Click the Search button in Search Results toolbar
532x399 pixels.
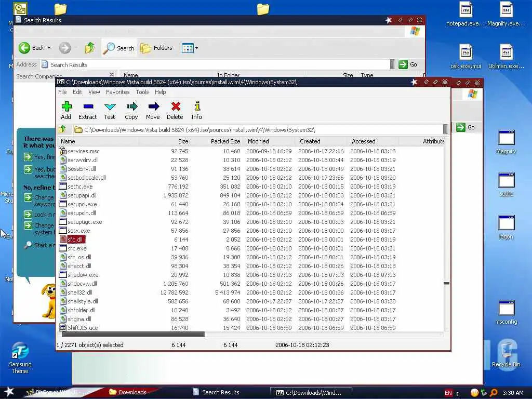click(x=119, y=48)
